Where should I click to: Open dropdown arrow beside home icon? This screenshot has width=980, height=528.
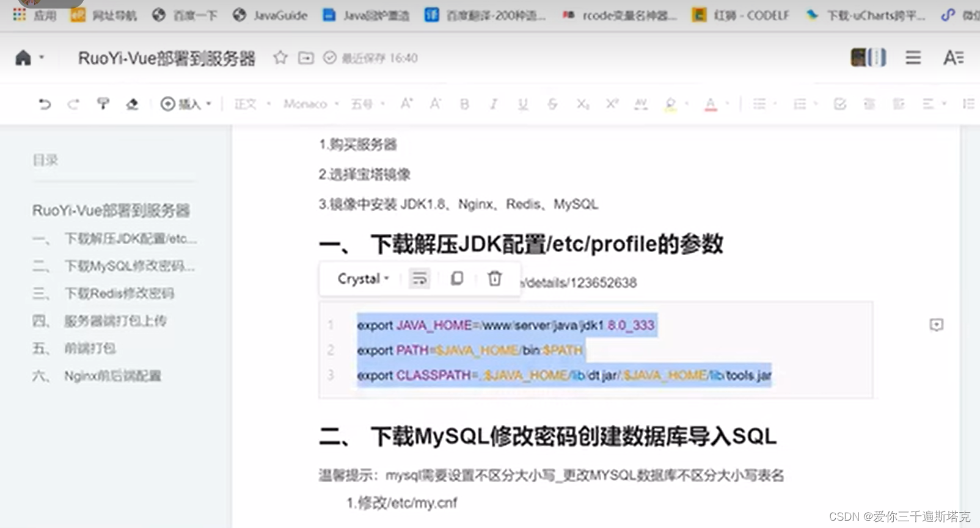pyautogui.click(x=42, y=57)
